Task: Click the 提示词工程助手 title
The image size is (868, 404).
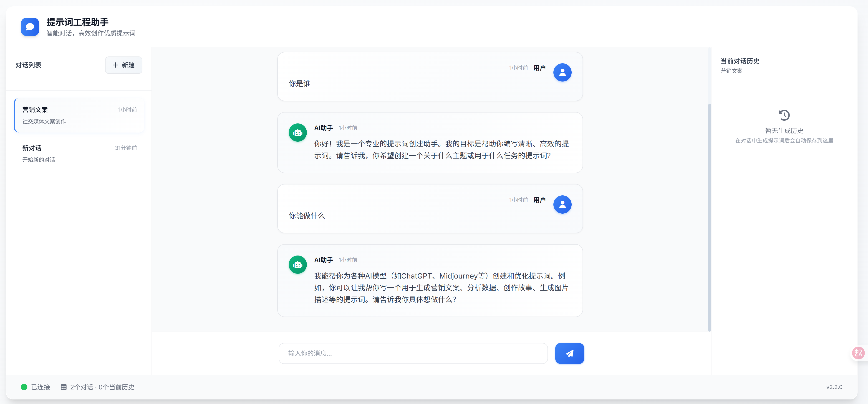Action: pyautogui.click(x=77, y=22)
